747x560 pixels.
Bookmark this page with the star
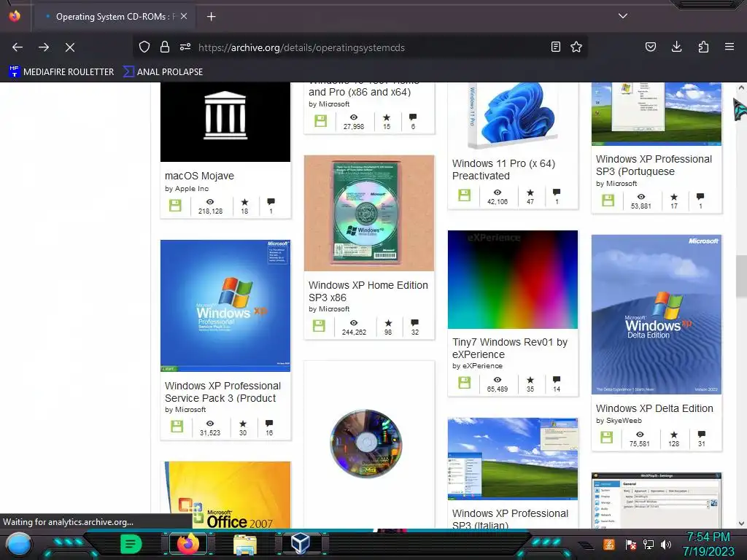click(x=576, y=47)
